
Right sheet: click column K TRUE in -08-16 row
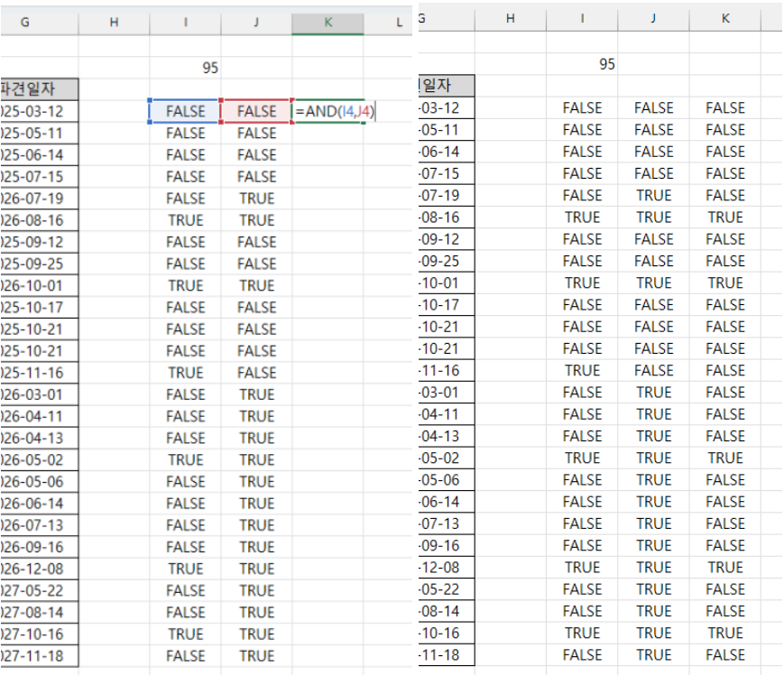tap(725, 218)
